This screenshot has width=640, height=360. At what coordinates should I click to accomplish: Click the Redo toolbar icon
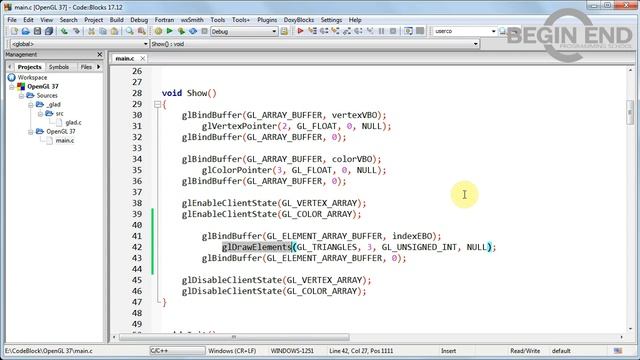[x=76, y=31]
